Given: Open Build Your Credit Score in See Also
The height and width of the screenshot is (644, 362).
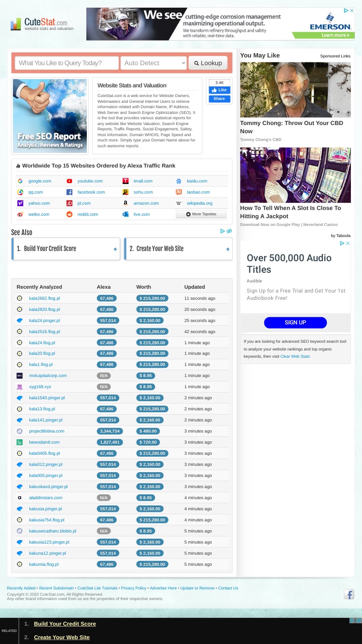Looking at the screenshot, I should coord(66,249).
